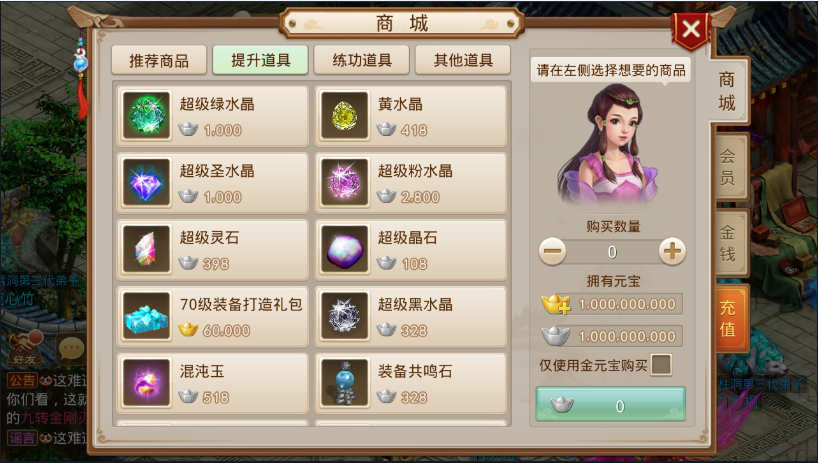Enable 仅使用金元宝购买 checkbox
818x463 pixels.
coord(661,365)
